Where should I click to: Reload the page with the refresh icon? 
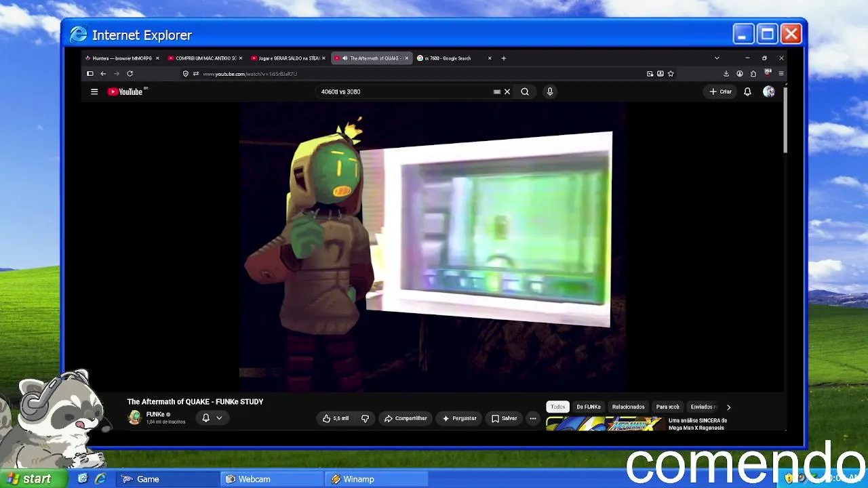[130, 74]
